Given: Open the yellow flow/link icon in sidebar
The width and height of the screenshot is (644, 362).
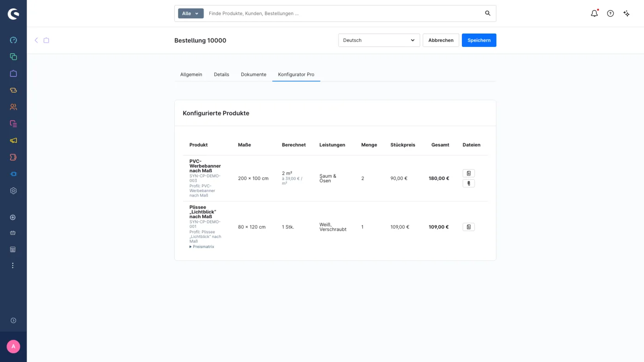Looking at the screenshot, I should [13, 90].
